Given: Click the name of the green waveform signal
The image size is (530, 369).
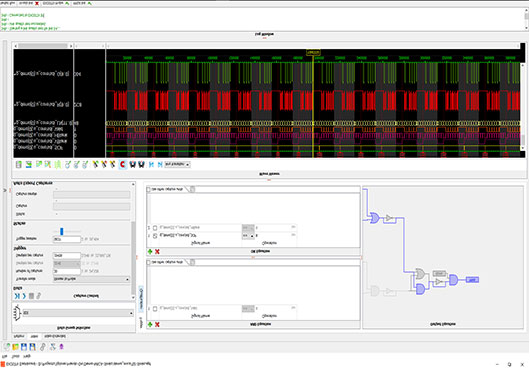Looking at the screenshot, I should point(42,74).
